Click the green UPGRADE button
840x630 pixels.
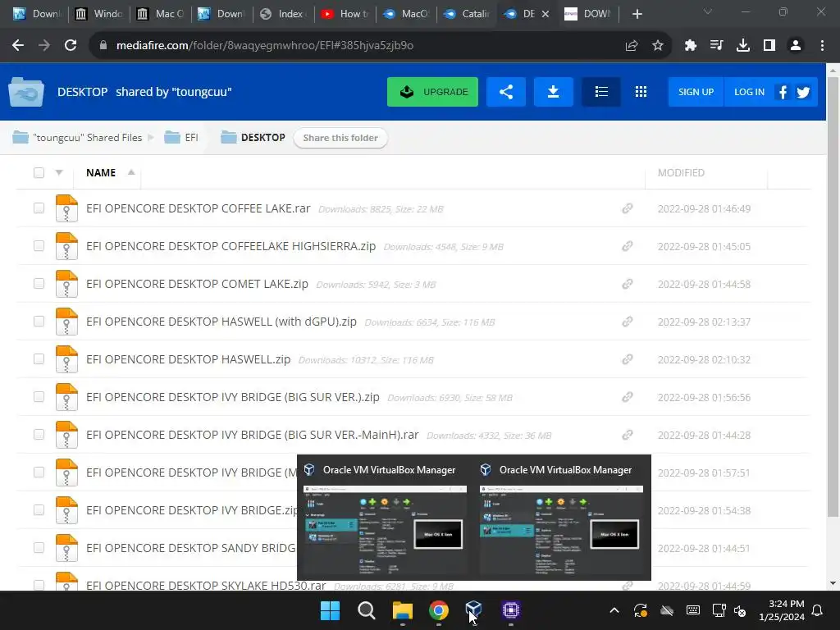click(432, 92)
